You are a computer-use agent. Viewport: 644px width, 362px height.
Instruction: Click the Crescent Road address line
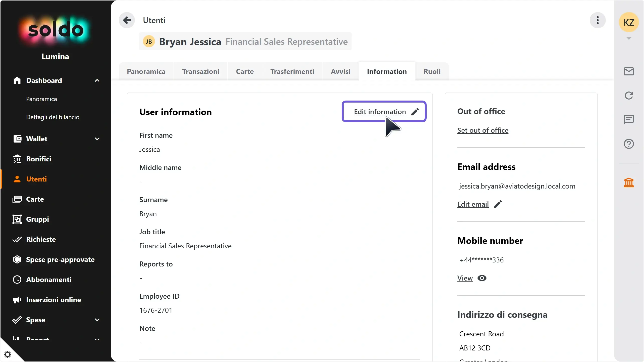481,334
